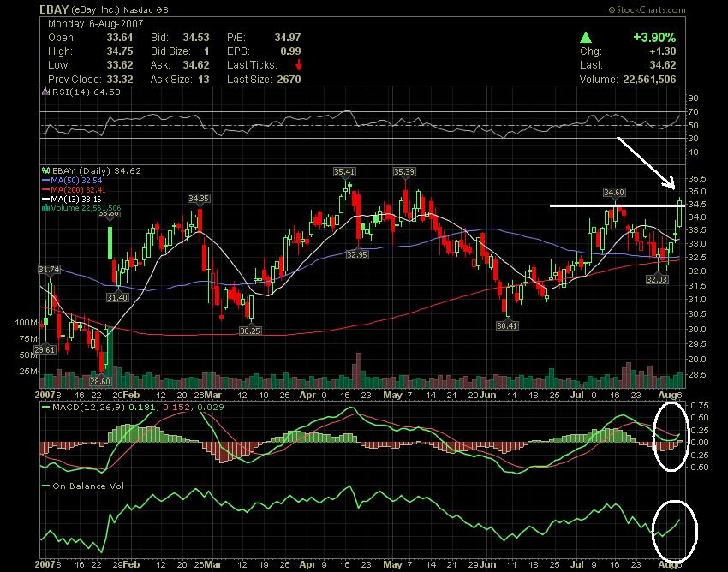Click the 0.75 MACD axis label
The height and width of the screenshot is (572, 728).
click(x=700, y=405)
